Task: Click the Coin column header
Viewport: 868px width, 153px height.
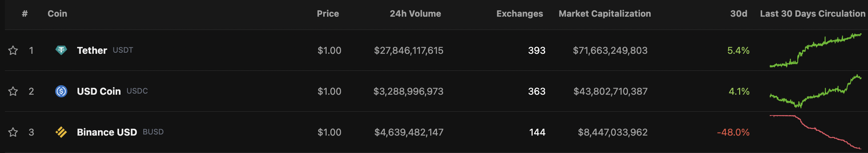Action: coord(57,14)
